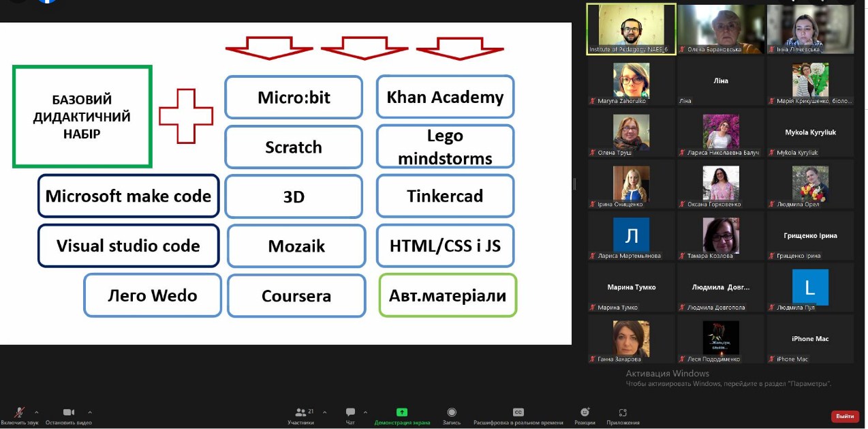Viewport: 868px width, 429px height.
Task: Click the iPhone Mac participant tile
Action: 809,338
